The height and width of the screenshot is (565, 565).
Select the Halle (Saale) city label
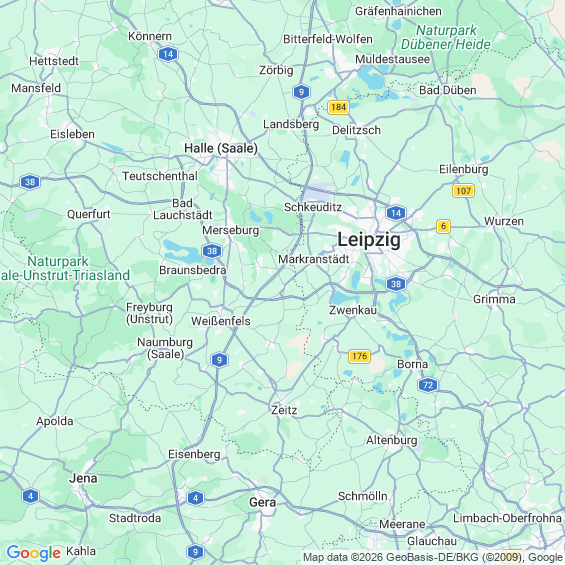[x=221, y=148]
